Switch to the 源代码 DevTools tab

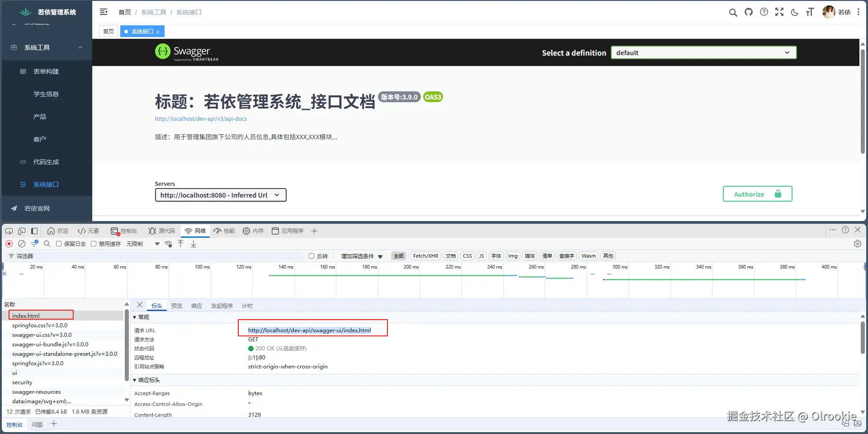161,231
